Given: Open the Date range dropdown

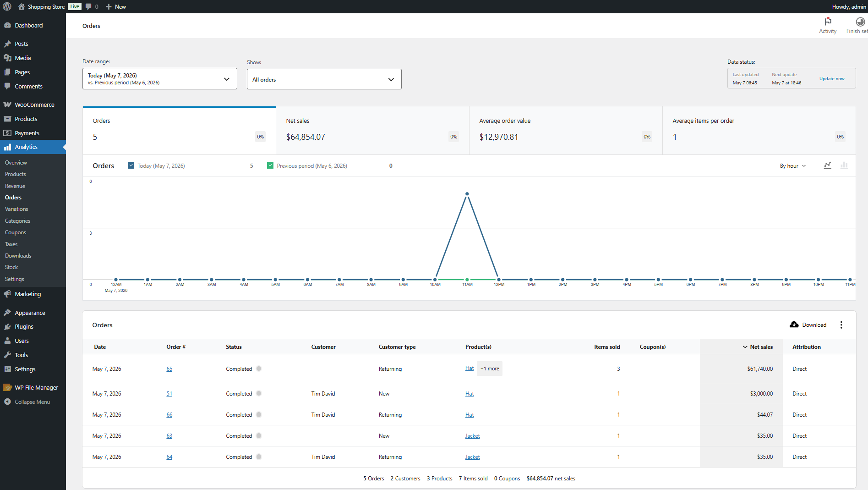Looking at the screenshot, I should point(160,79).
